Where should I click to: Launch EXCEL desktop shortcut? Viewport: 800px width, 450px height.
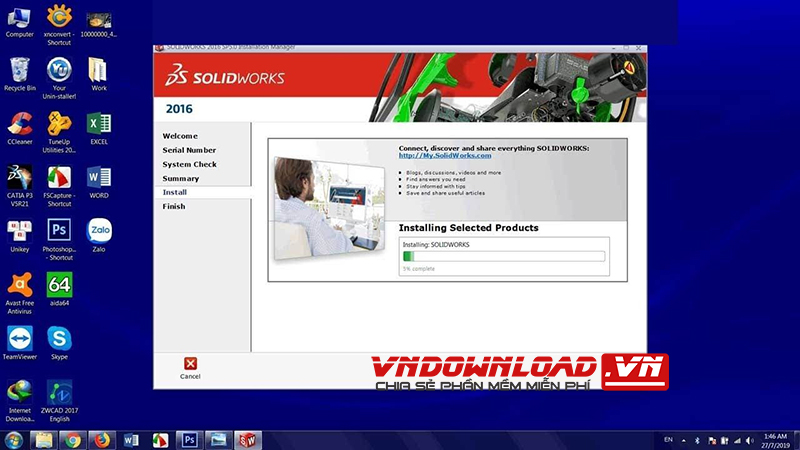tap(98, 129)
